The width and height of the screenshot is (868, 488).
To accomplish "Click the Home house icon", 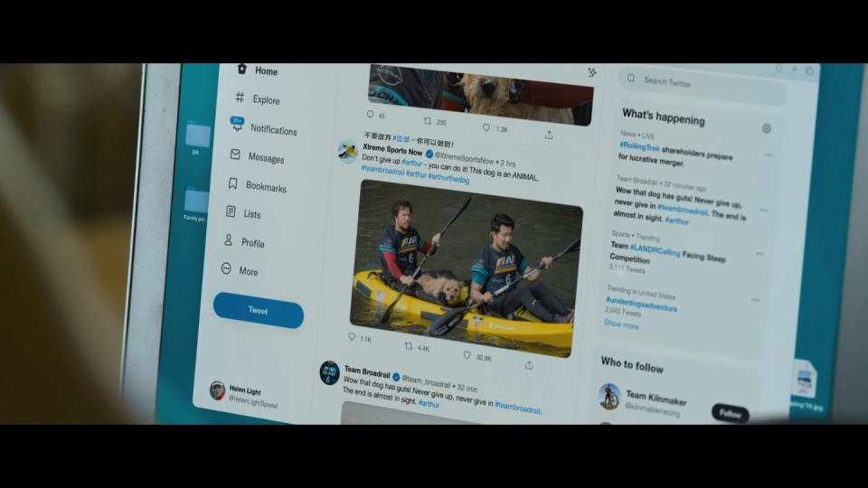I will click(242, 69).
